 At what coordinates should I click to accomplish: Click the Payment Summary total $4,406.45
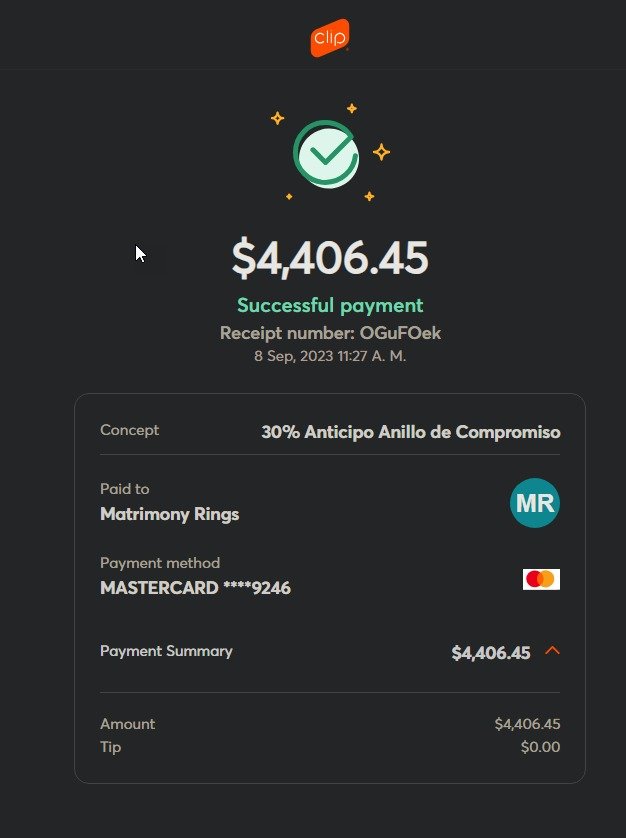(491, 653)
